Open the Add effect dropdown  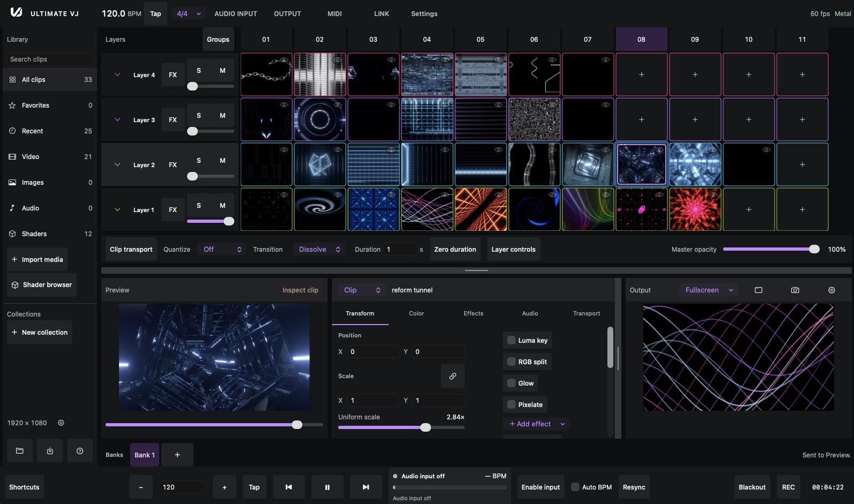click(x=537, y=424)
